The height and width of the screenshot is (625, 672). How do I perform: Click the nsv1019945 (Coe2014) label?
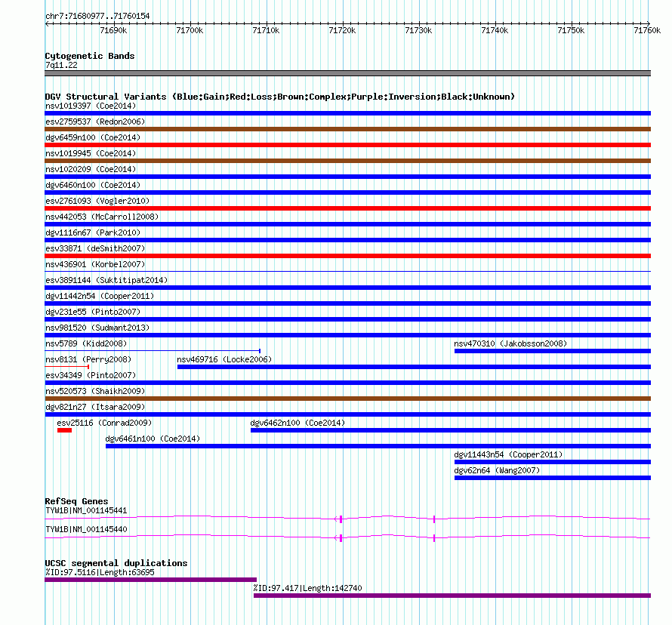91,153
